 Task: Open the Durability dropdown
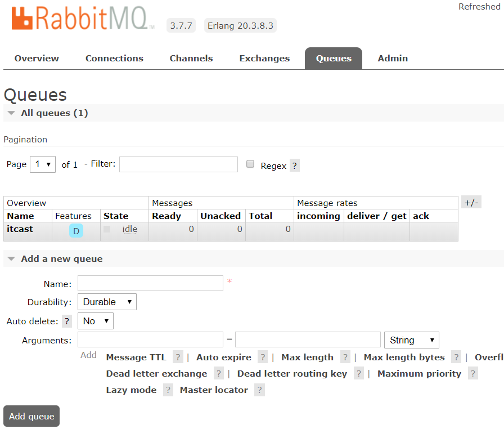click(x=107, y=302)
